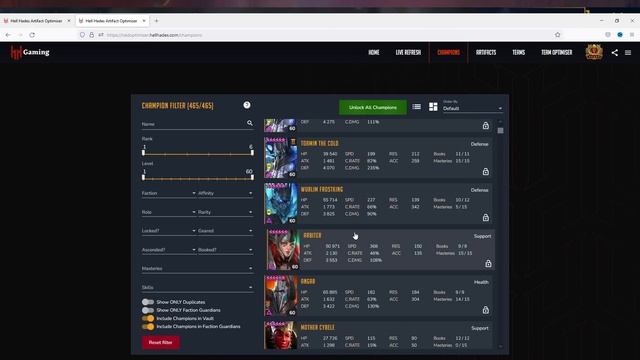Reload the page with browser refresh

pos(32,35)
